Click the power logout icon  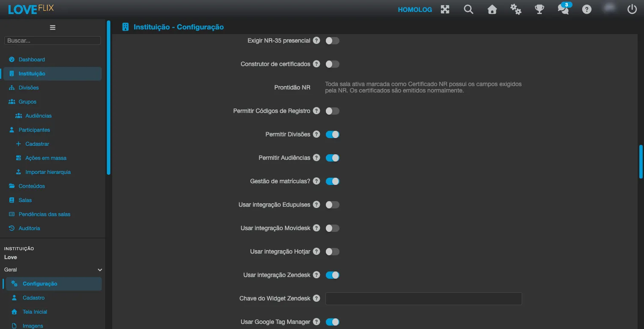click(632, 9)
